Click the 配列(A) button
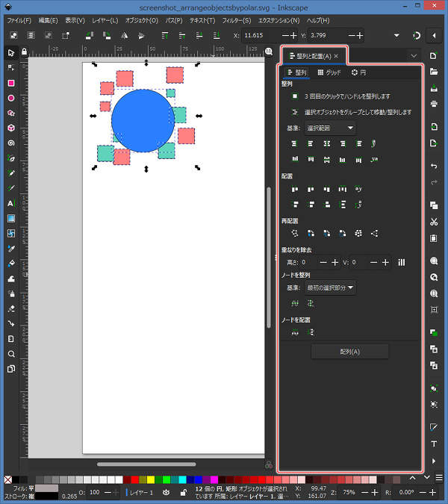 coord(349,352)
